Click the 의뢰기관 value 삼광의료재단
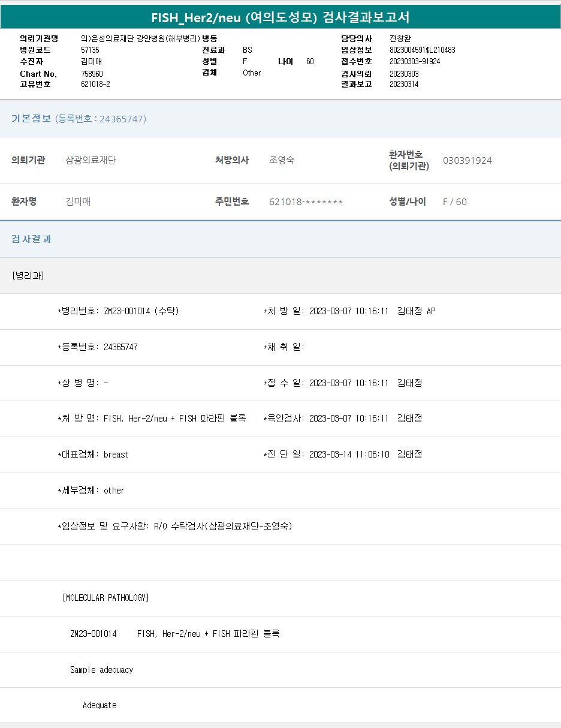 pos(91,160)
